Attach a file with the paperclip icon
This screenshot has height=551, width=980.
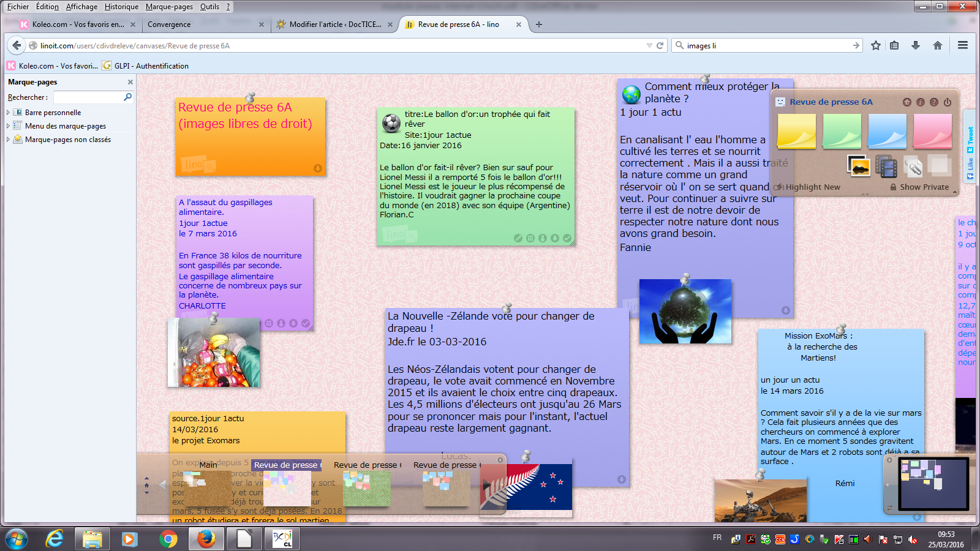click(913, 166)
